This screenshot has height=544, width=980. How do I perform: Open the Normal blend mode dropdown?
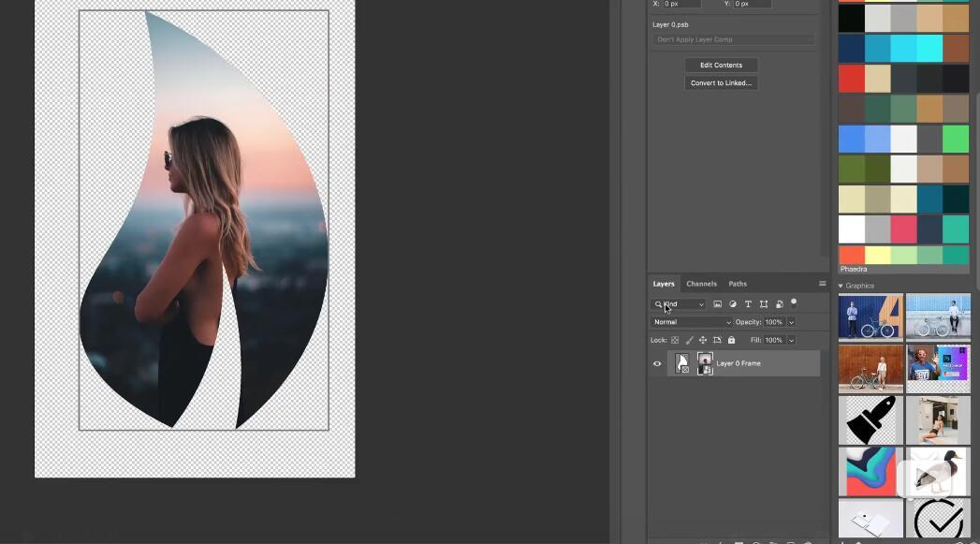coord(692,322)
